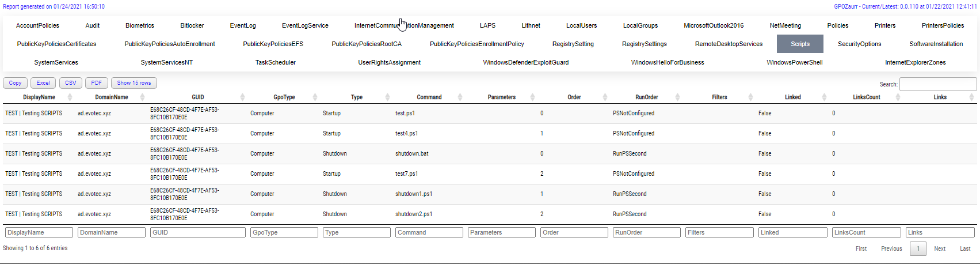Click the RunOrder sort arrows
Viewport: 980px width, 264px height.
[677, 97]
